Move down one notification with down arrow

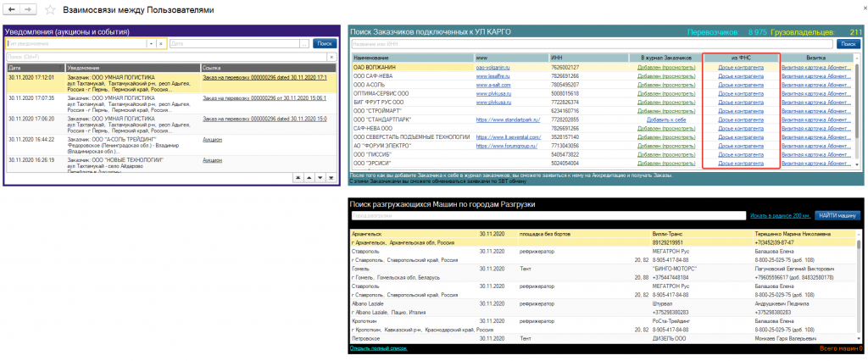(320, 177)
